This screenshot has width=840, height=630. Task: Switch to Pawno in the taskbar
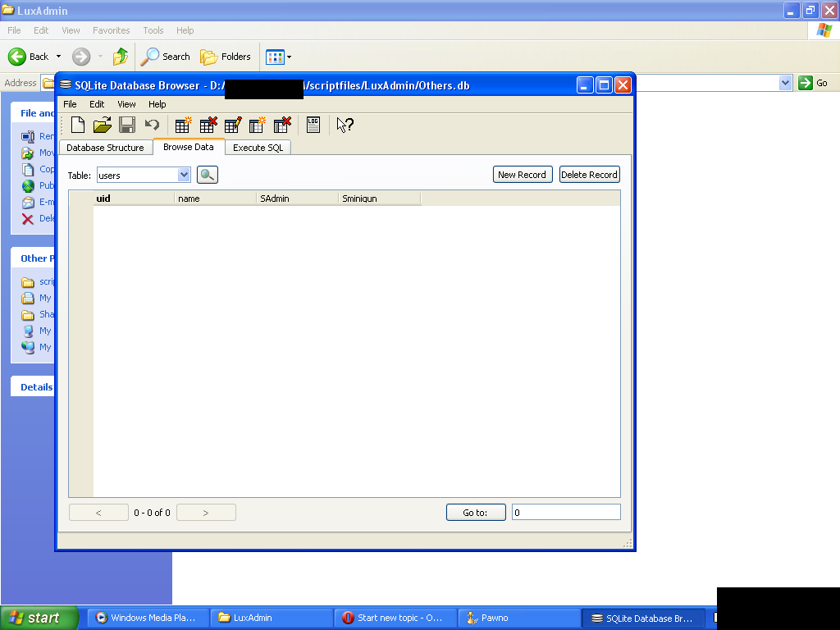518,618
